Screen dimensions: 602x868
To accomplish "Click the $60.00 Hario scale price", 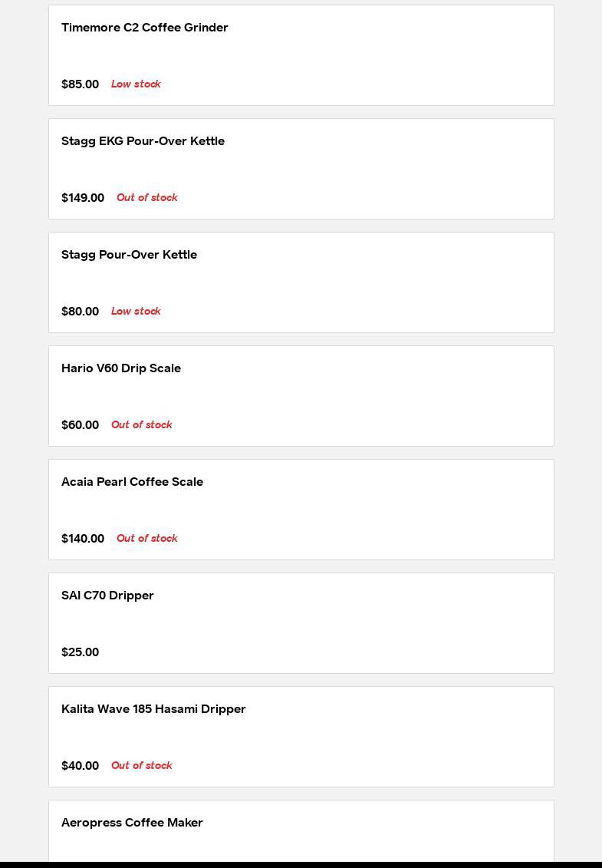I will (80, 425).
